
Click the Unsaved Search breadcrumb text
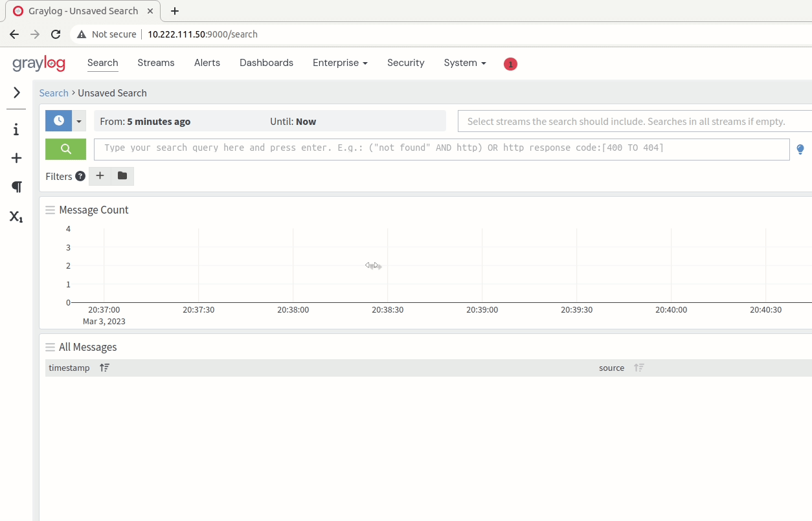(x=112, y=93)
